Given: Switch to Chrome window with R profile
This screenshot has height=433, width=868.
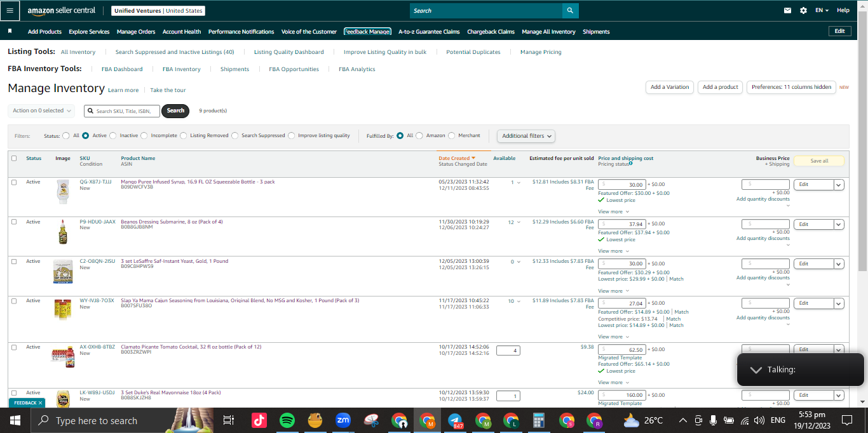Looking at the screenshot, I should pos(595,420).
